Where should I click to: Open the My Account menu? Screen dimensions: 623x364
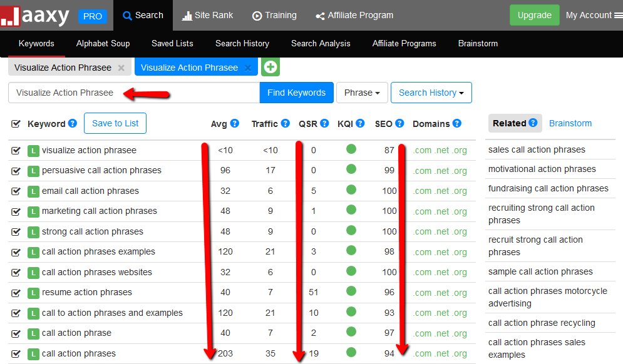594,15
